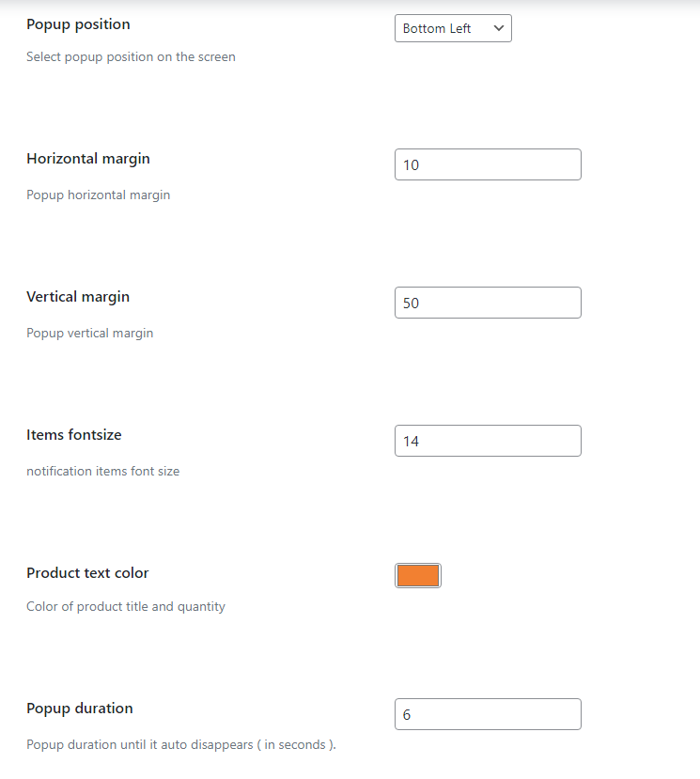
Task: Click the popup position description text
Action: (130, 56)
